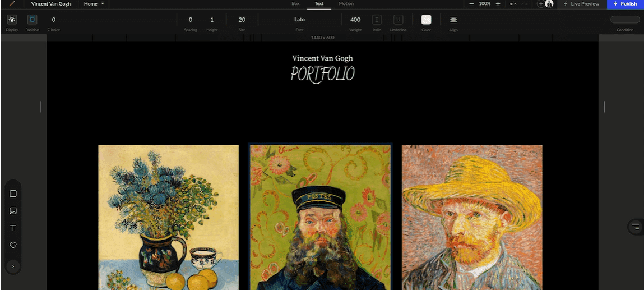Image resolution: width=644 pixels, height=290 pixels.
Task: Undo the last action
Action: pos(513,4)
